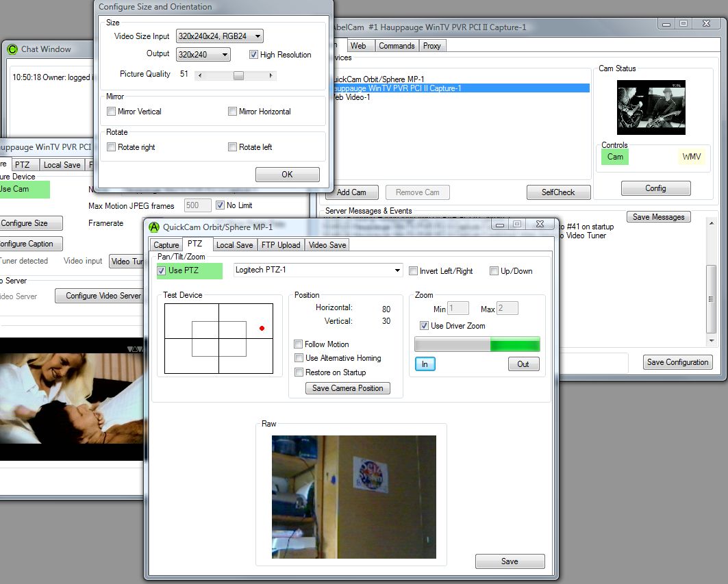Enable Mirror Vertical checkbox

pyautogui.click(x=112, y=112)
